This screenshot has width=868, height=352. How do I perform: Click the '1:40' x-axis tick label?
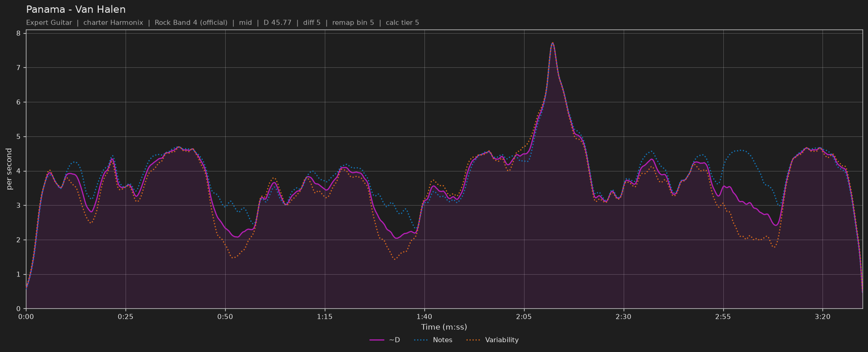click(424, 317)
